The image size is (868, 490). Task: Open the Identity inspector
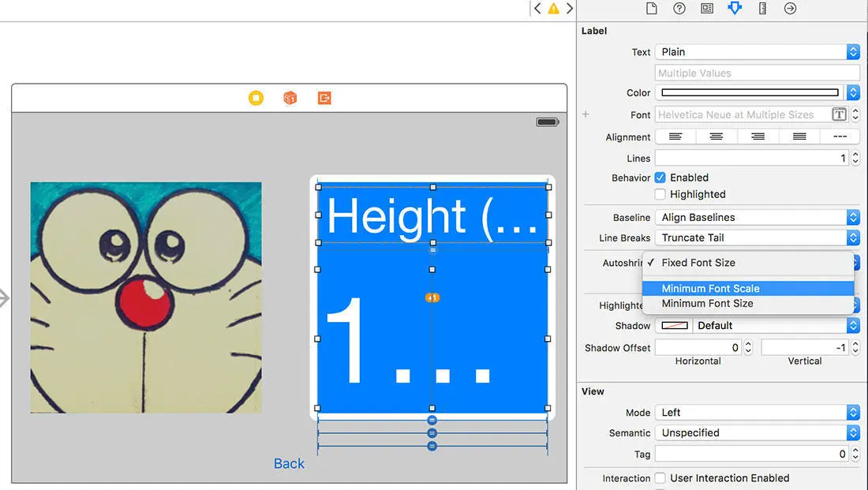[x=707, y=9]
